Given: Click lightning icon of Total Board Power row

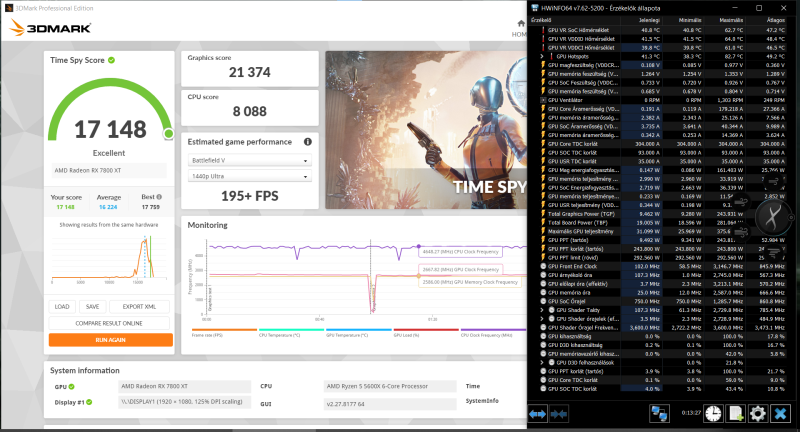Looking at the screenshot, I should pyautogui.click(x=543, y=222).
